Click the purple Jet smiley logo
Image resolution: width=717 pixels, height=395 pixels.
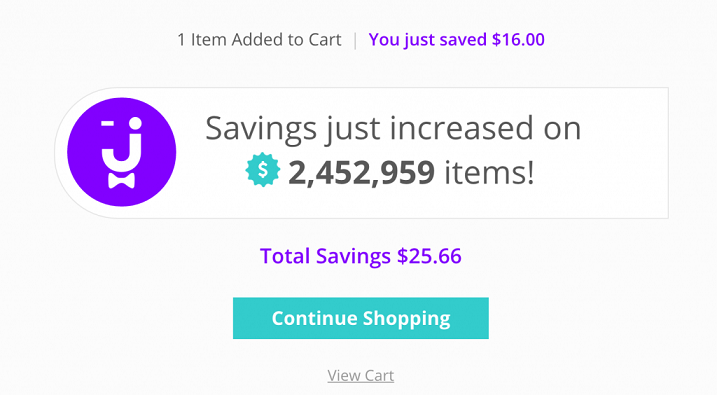[122, 152]
